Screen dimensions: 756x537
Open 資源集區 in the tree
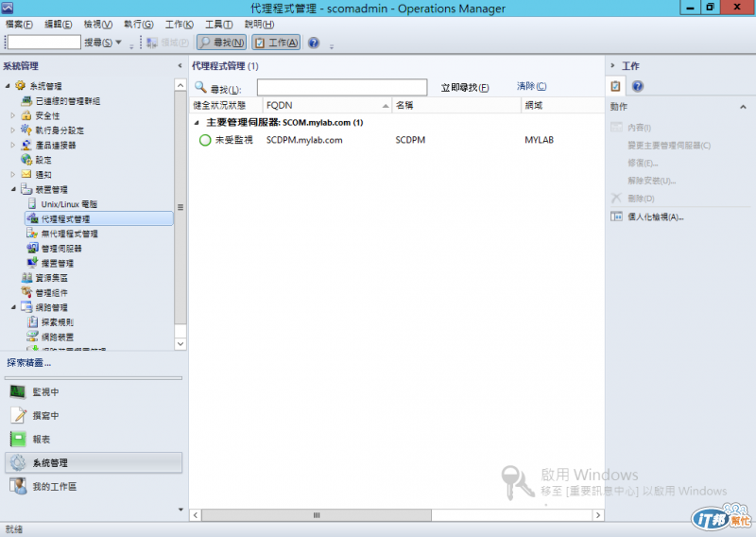pos(51,278)
